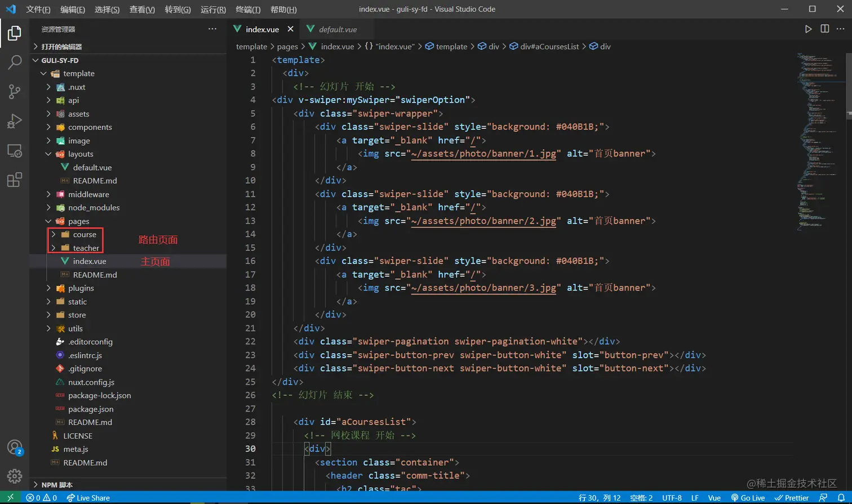The height and width of the screenshot is (504, 852).
Task: Open the LICENSE file
Action: [x=128, y=436]
